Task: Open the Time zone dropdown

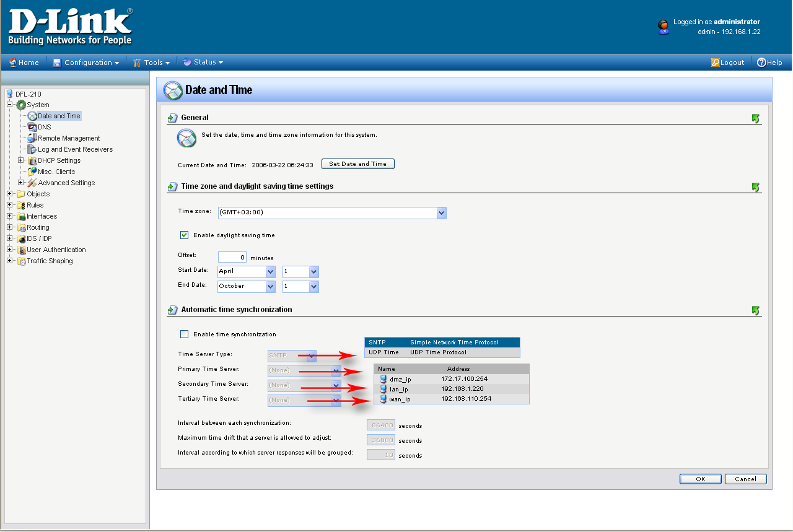Action: (331, 213)
